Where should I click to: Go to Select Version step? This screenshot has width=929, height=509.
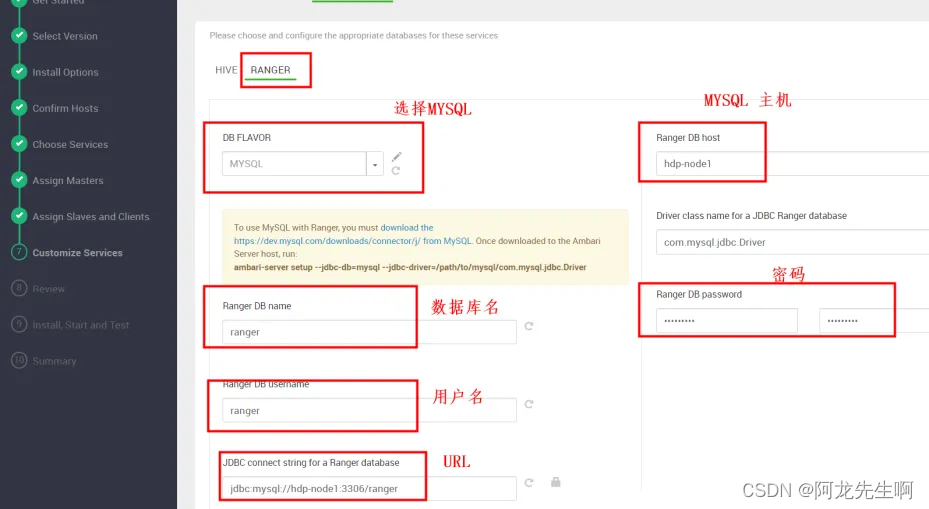click(65, 36)
